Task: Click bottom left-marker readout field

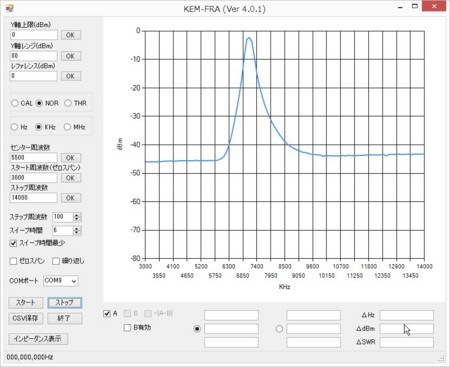Action: [231, 342]
